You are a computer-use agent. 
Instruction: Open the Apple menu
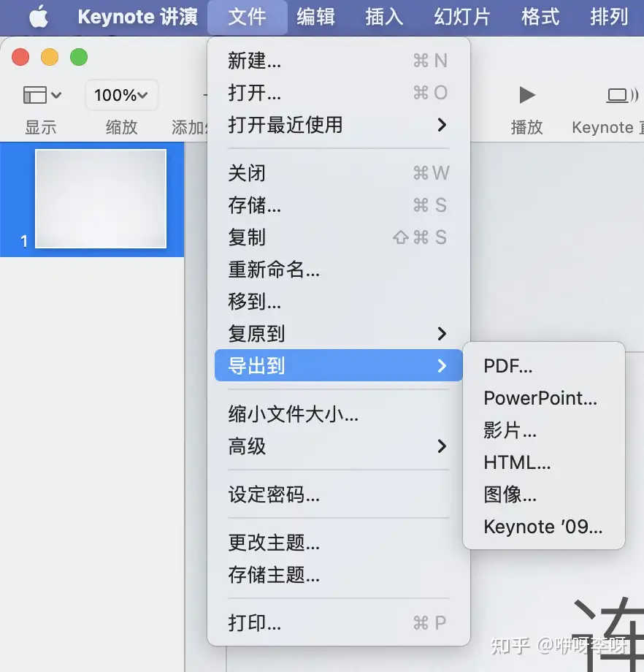(x=39, y=17)
